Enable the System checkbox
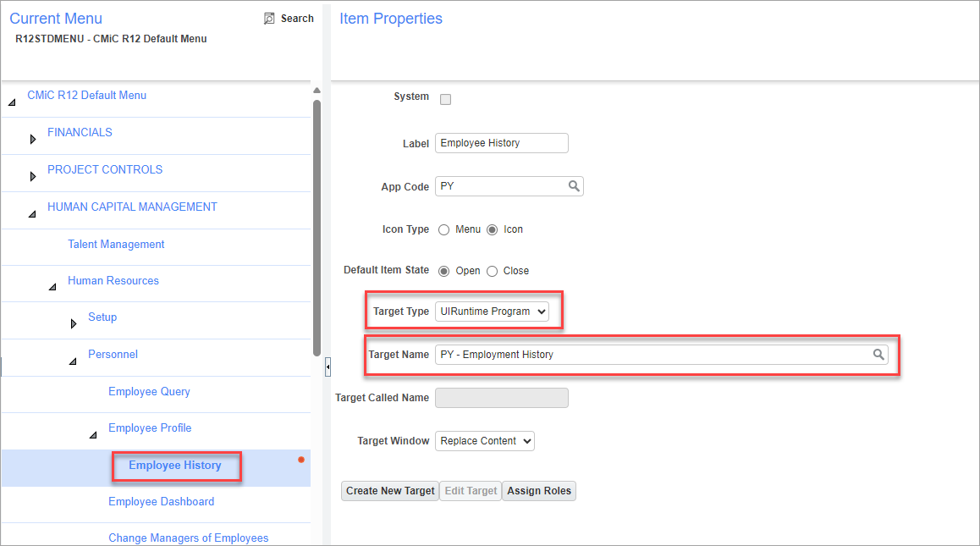Image resolution: width=980 pixels, height=546 pixels. 445,97
